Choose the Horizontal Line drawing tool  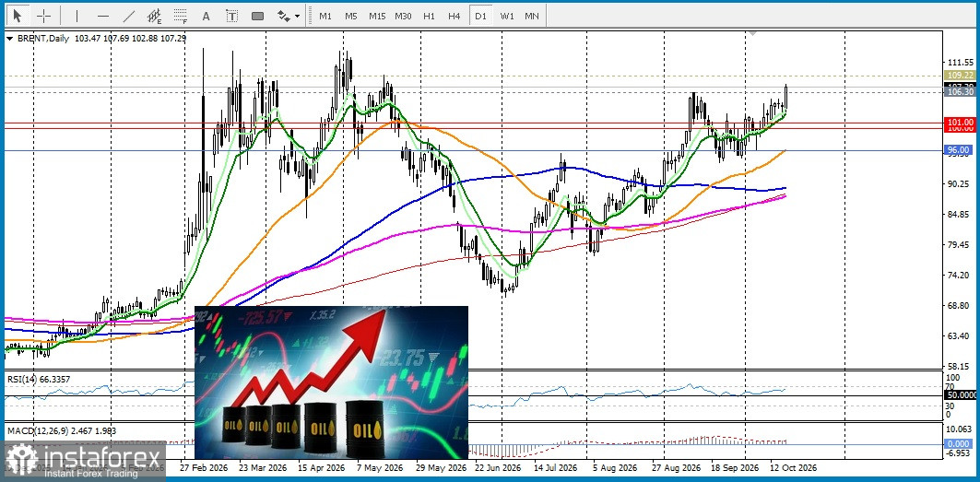click(x=103, y=16)
